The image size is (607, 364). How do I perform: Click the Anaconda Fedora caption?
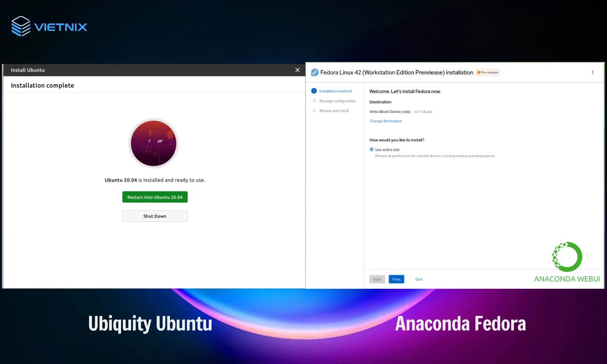[x=461, y=324]
